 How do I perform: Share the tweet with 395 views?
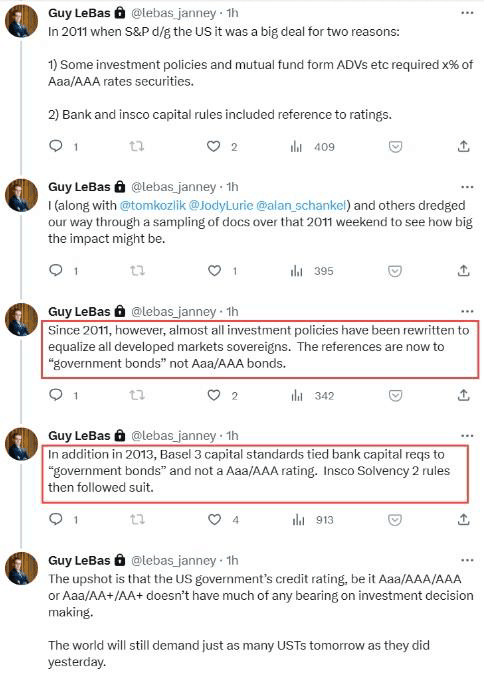coord(464,271)
